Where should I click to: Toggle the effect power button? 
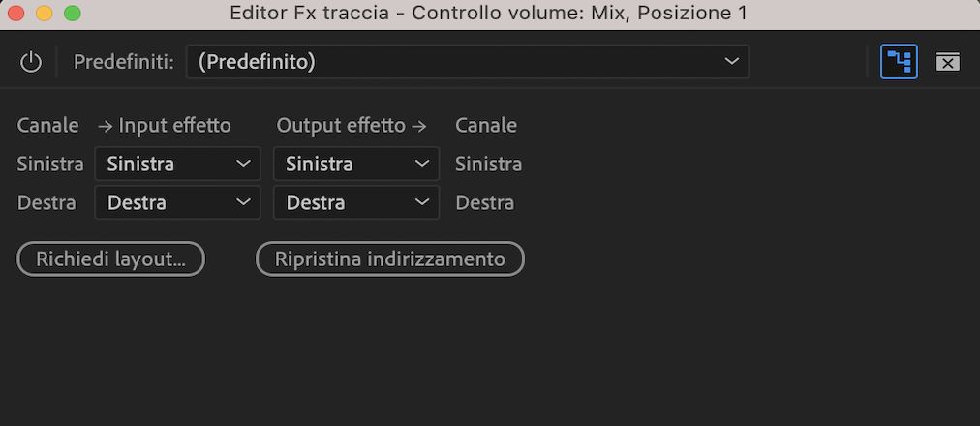pos(31,62)
